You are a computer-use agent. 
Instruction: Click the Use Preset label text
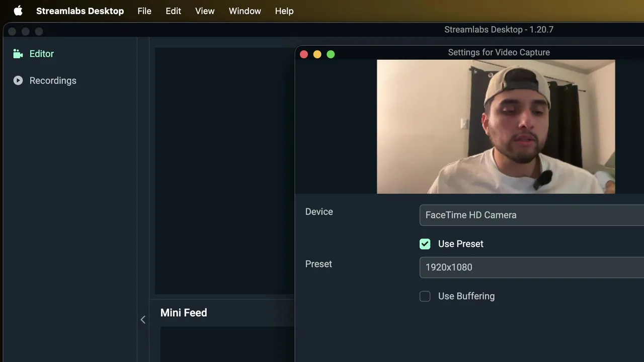click(460, 244)
